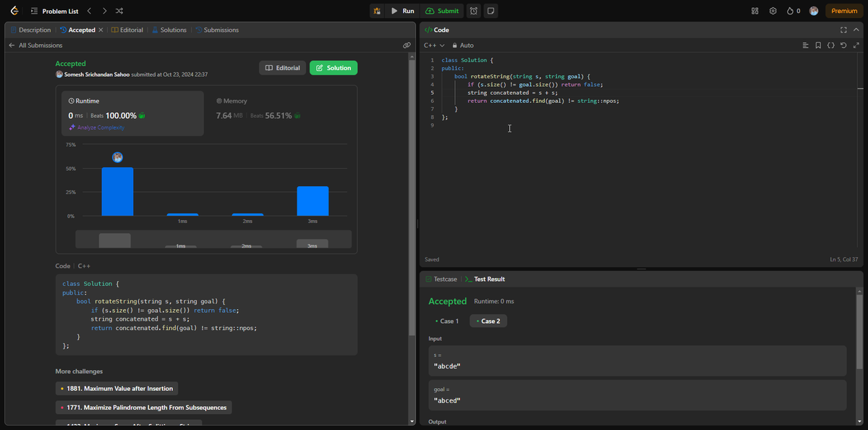Click the format code lines icon

tap(805, 45)
